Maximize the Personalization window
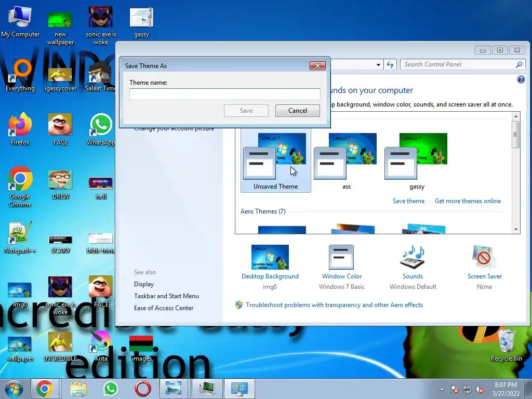532x399 pixels. (x=500, y=50)
